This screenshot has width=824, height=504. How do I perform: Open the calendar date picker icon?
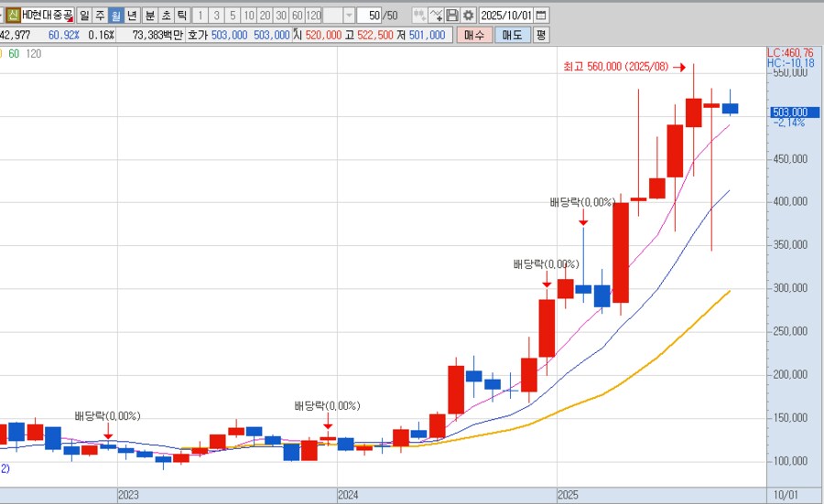coord(541,16)
